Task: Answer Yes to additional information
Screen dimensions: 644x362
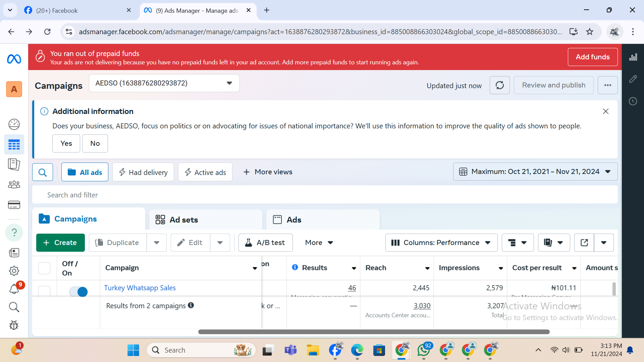Action: click(66, 143)
